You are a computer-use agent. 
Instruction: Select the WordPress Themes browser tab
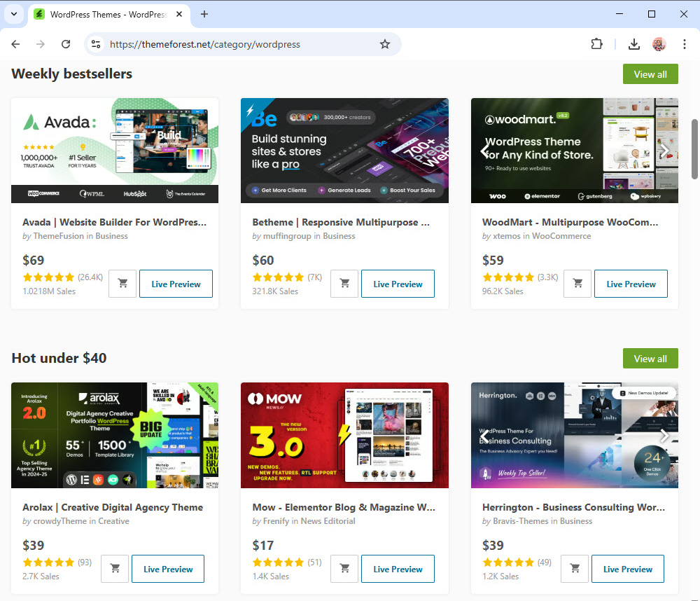pos(109,14)
